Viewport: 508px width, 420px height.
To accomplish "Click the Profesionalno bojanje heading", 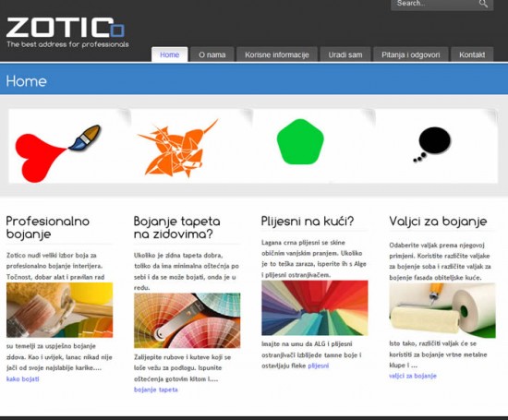I will [48, 227].
